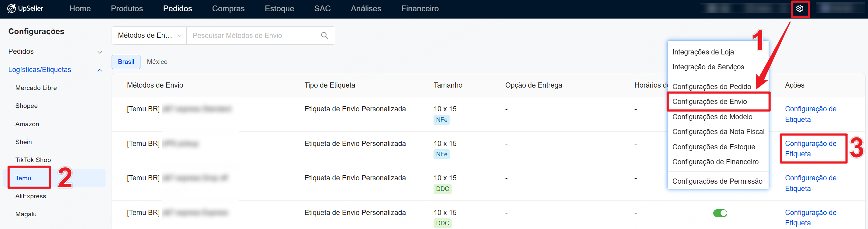Select TikTok Shop in the sidebar
Viewport: 868px width, 229px height.
[33, 160]
